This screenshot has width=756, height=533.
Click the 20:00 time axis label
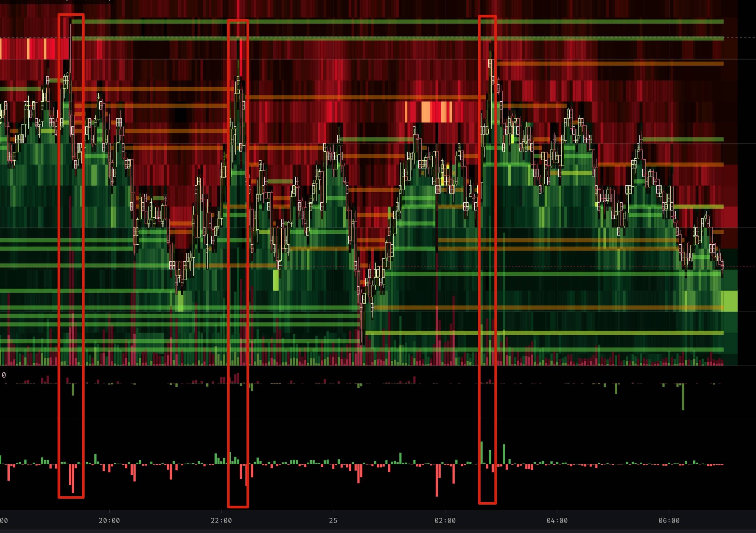pos(109,521)
